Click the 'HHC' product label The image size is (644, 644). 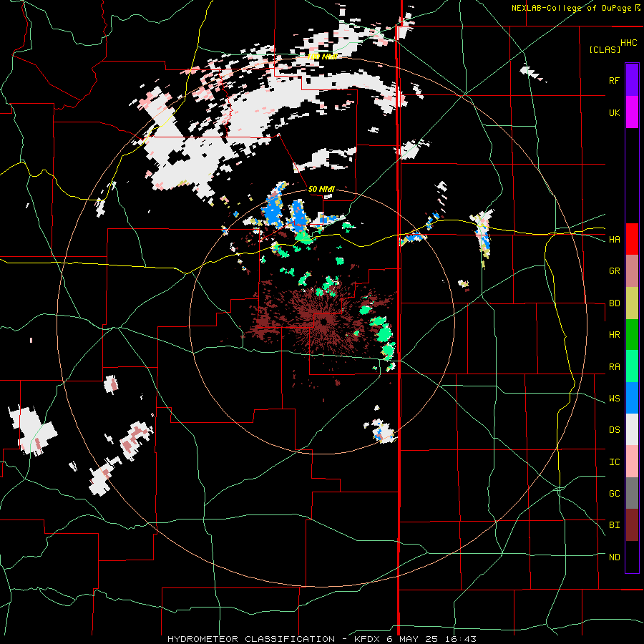(x=628, y=43)
